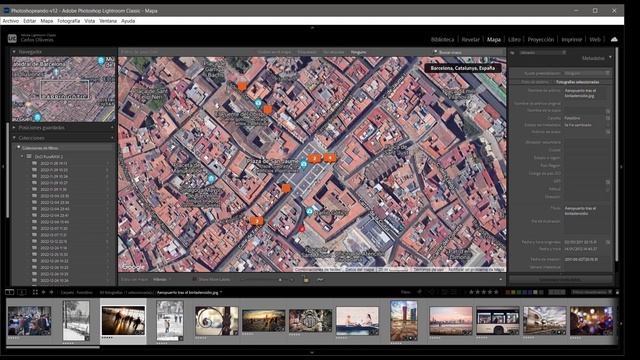Viewport: 640px width, 360px height.
Task: Filter filmstrip by red color label
Action: point(508,292)
